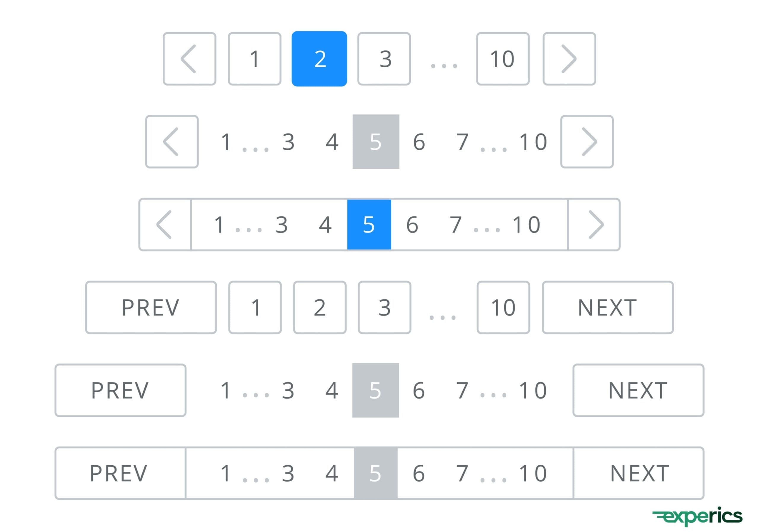This screenshot has height=532, width=759.
Task: Click the previous arrow in the top pagination row
Action: (x=189, y=59)
